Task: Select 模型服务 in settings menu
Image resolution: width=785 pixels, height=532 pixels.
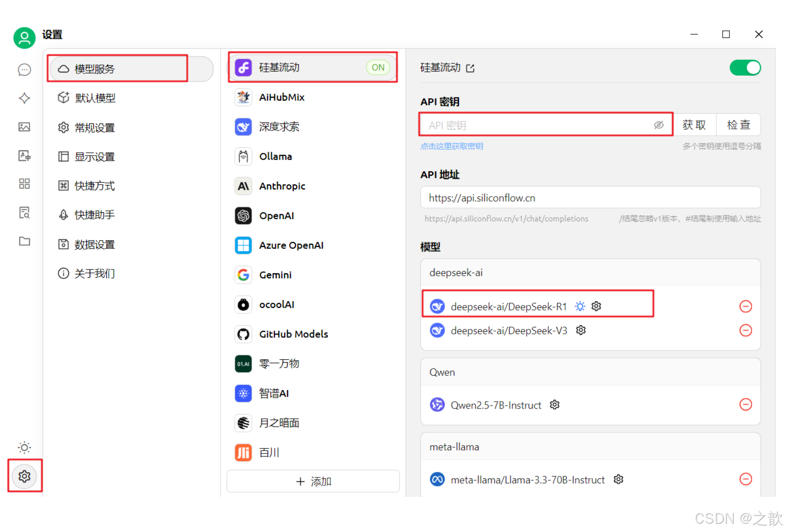Action: [x=95, y=69]
